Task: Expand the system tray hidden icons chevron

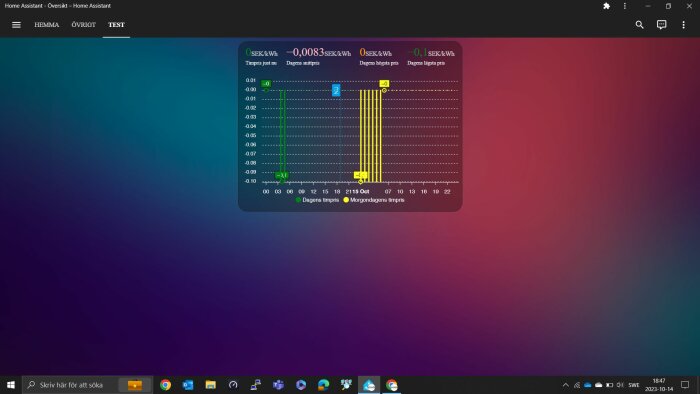Action: [566, 385]
